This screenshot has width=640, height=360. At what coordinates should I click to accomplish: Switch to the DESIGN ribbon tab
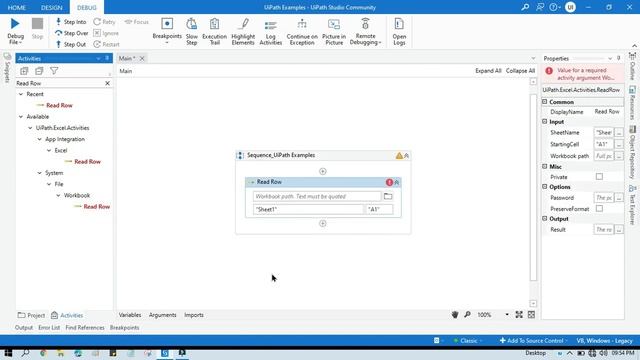[51, 7]
